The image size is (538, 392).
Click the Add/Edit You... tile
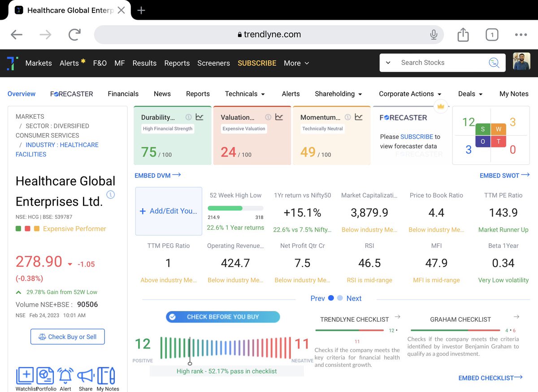[x=169, y=211]
